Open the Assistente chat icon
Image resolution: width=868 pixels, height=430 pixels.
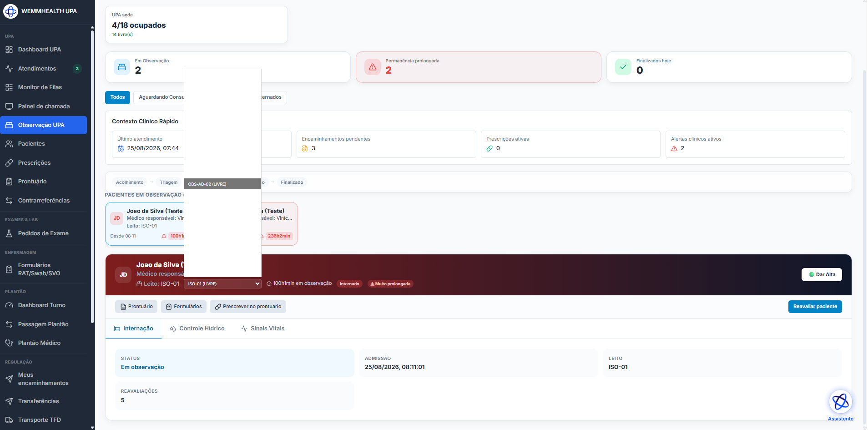[x=840, y=402]
